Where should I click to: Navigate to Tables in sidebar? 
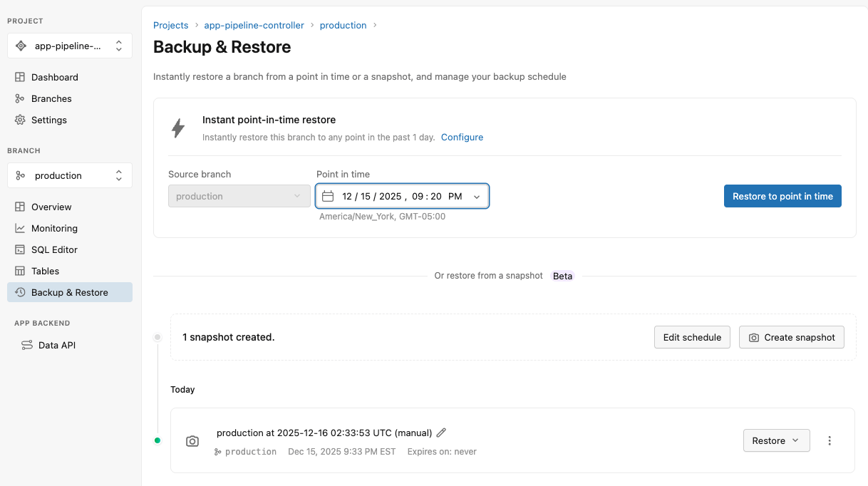coord(45,271)
